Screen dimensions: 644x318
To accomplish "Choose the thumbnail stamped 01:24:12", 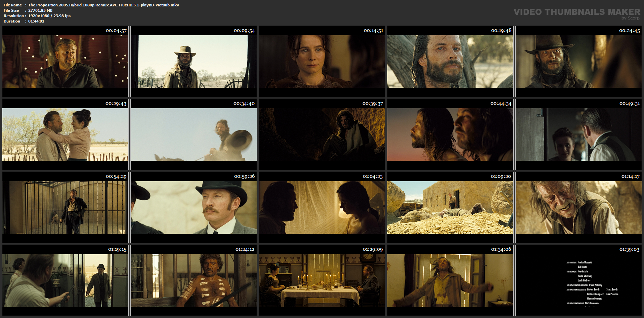I will (194, 280).
